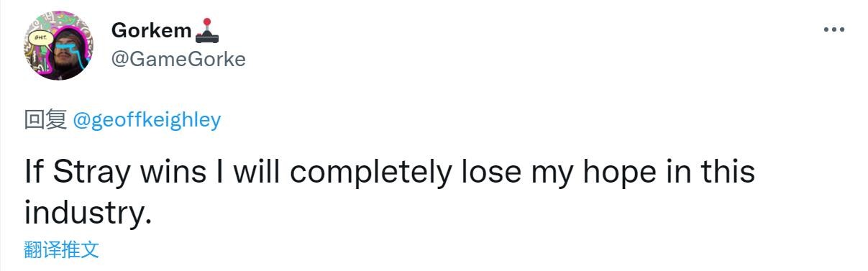Open the @geoffkeighley mention link
Screen dimensions: 868x271
[146, 121]
